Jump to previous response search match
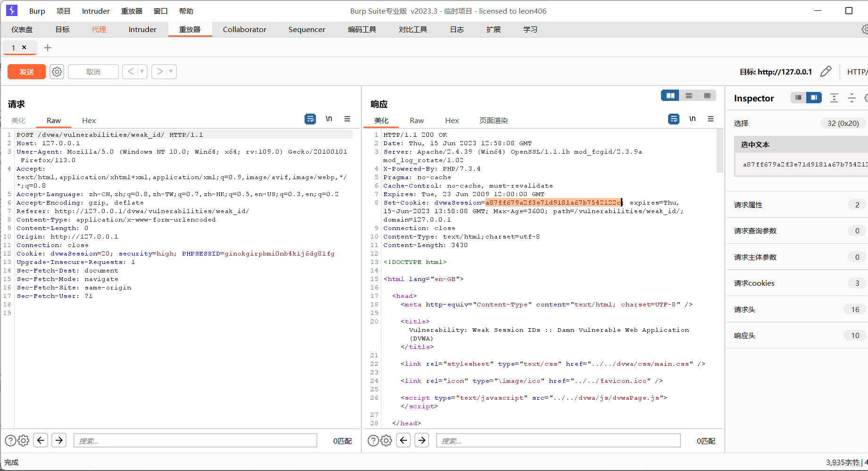 404,440
